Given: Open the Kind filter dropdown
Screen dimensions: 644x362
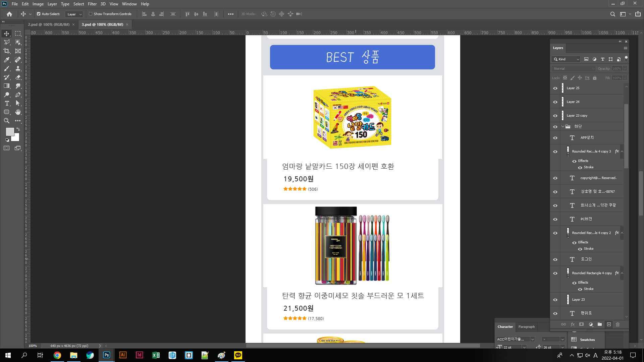Looking at the screenshot, I should pyautogui.click(x=566, y=59).
